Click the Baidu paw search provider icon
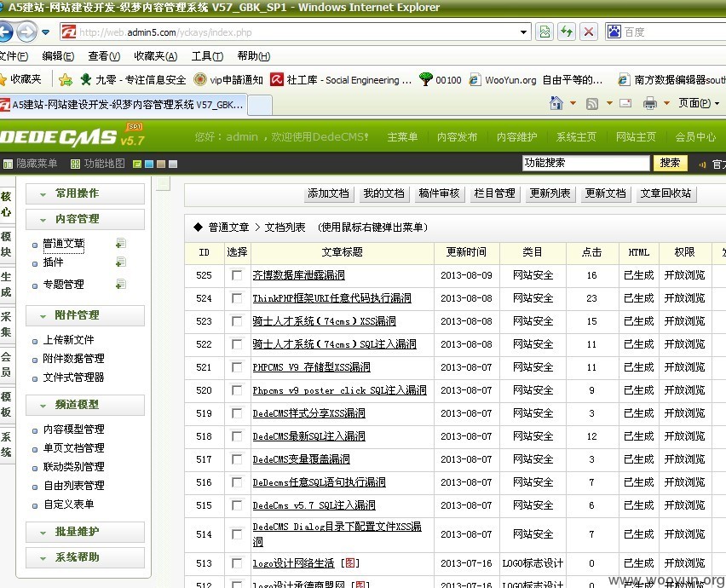 click(614, 32)
